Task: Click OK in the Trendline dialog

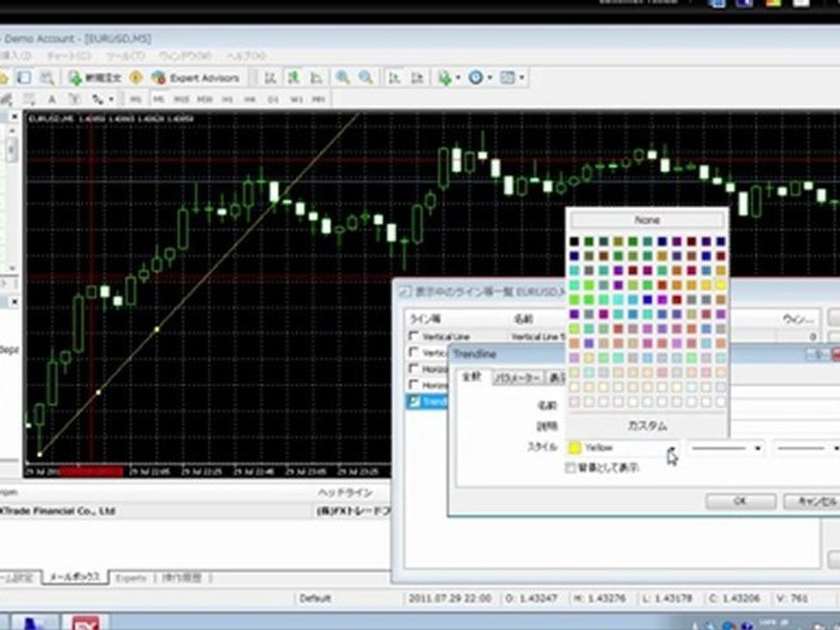Action: click(740, 500)
